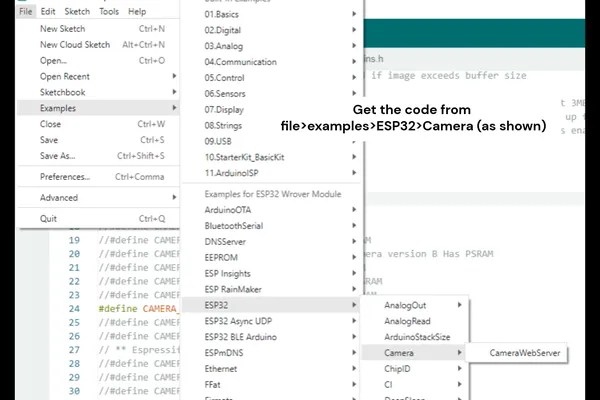Image resolution: width=600 pixels, height=400 pixels.
Task: Click line number 24 in editor gutter
Action: [x=74, y=309]
